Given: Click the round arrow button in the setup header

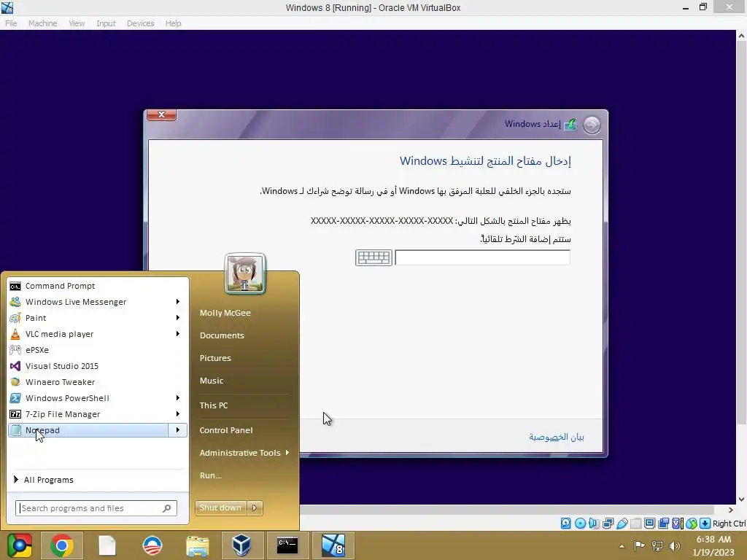Looking at the screenshot, I should pos(592,125).
